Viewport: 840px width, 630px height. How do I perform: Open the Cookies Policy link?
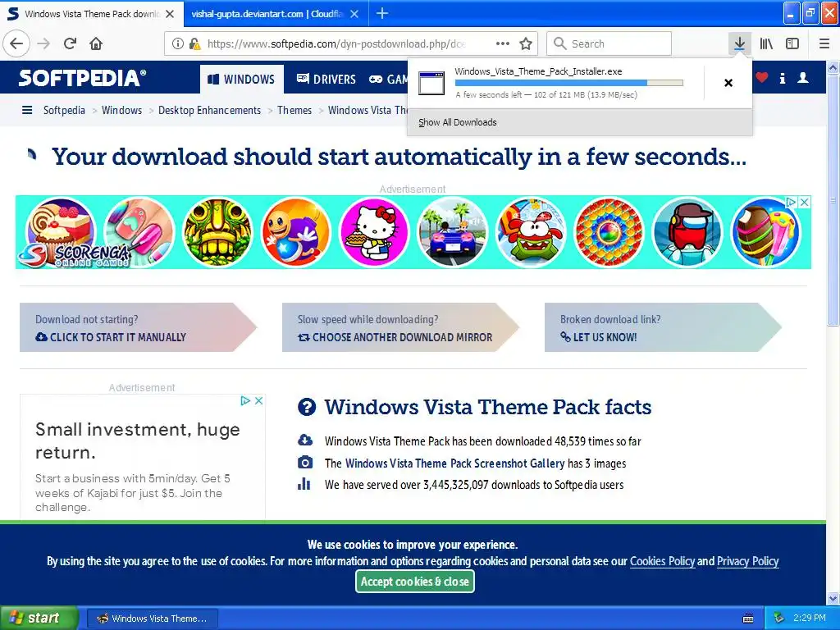(662, 561)
